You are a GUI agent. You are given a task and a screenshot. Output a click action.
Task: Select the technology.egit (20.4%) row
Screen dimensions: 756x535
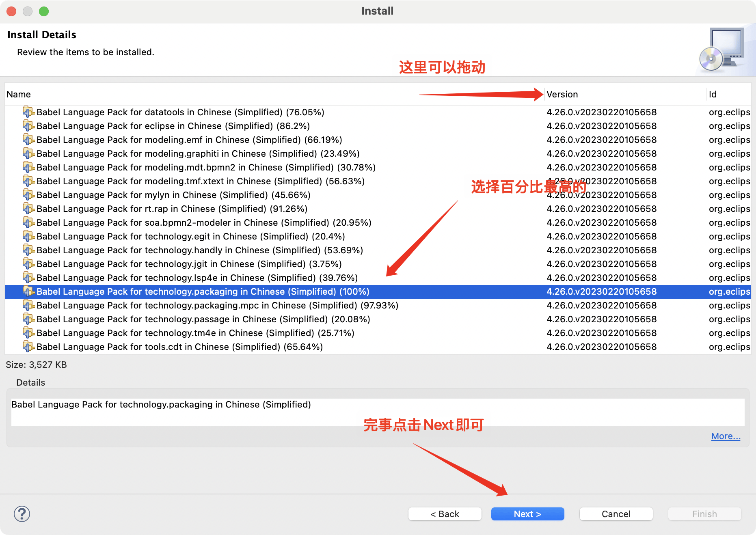(378, 236)
